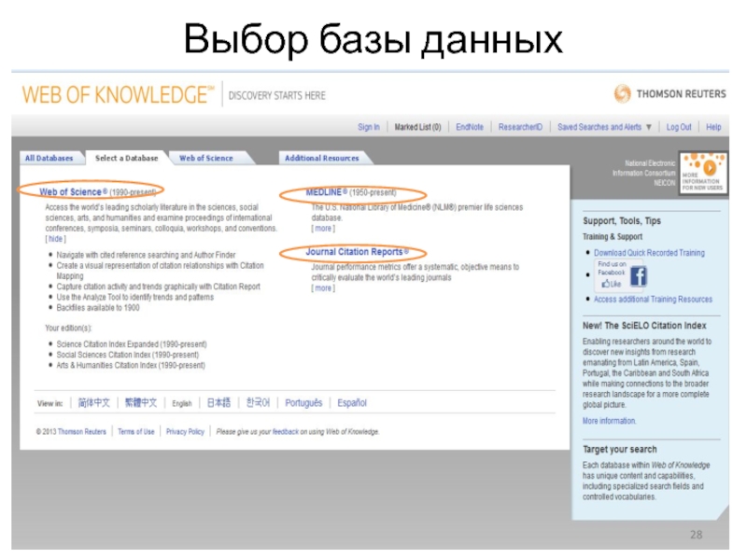This screenshot has width=747, height=560.
Task: Click the Facebook Like thumbs-up button
Action: [612, 284]
